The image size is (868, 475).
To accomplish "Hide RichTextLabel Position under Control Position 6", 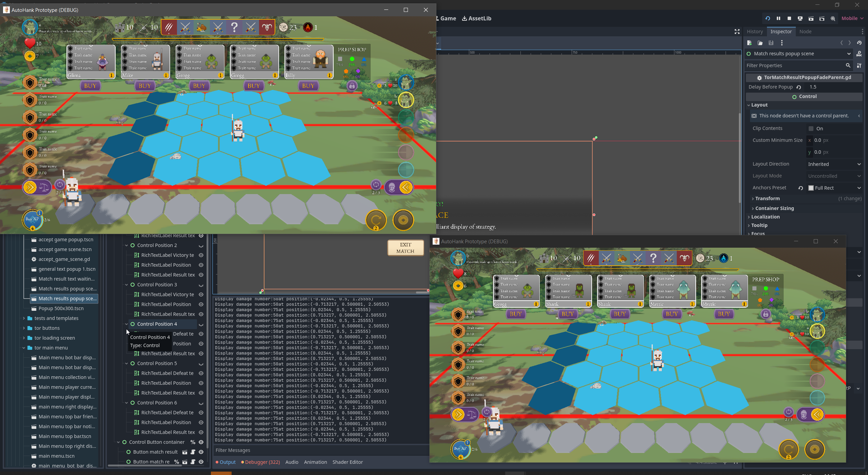I will (x=201, y=422).
